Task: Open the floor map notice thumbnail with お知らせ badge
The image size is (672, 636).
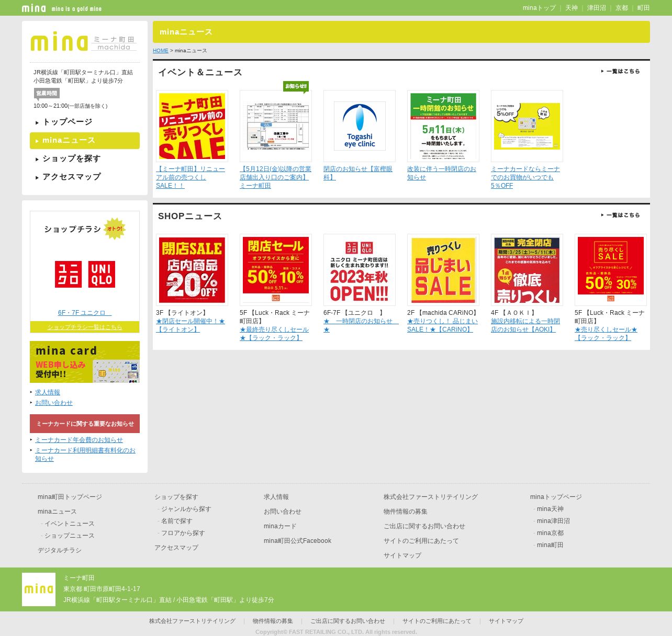Action: click(x=276, y=126)
